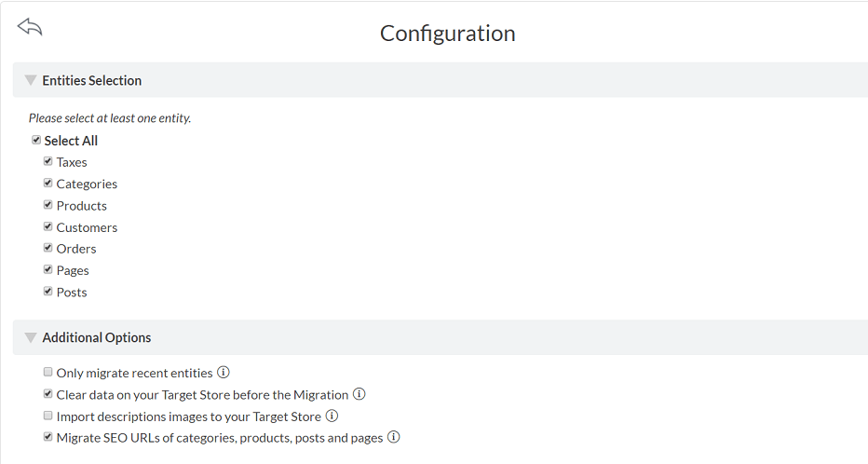Enable Only migrate recent entities
The height and width of the screenshot is (464, 868).
click(48, 373)
